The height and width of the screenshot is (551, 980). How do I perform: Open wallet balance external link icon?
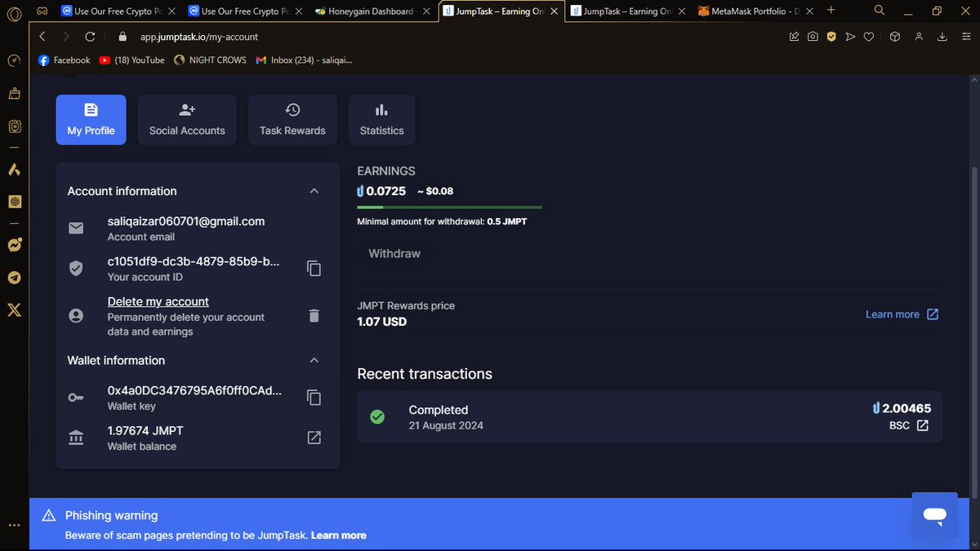tap(314, 438)
